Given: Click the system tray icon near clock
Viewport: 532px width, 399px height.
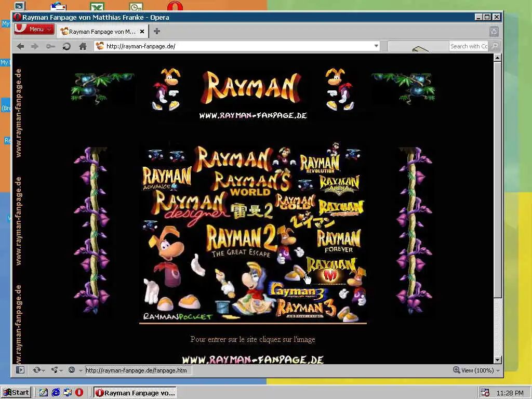Looking at the screenshot, I should pos(485,393).
